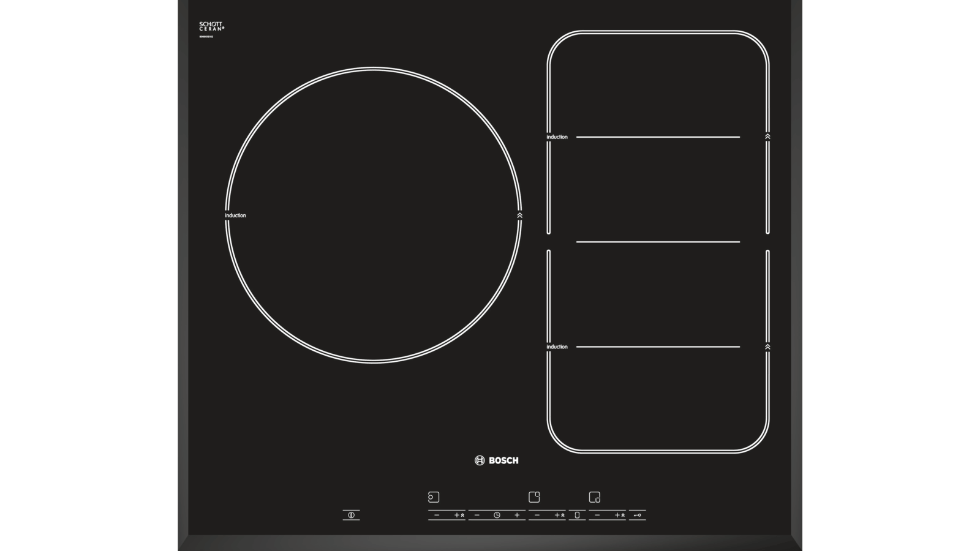Tap timer minus control

(x=477, y=515)
